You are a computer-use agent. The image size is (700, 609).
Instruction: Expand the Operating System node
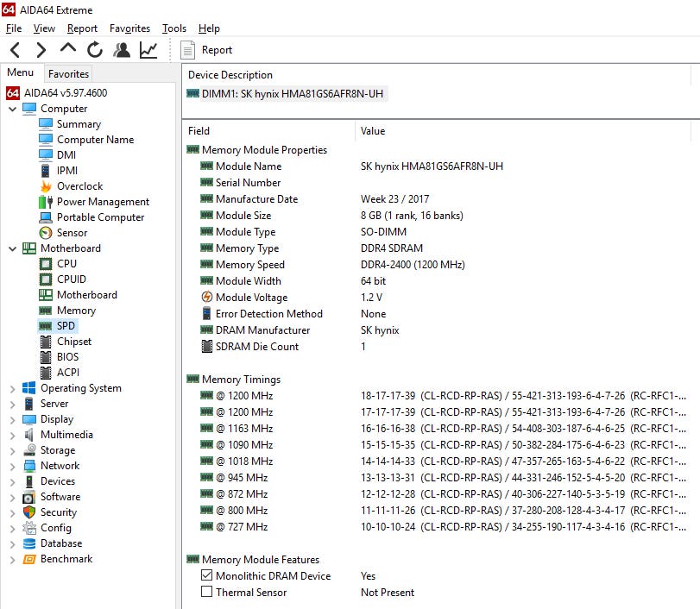pyautogui.click(x=12, y=388)
